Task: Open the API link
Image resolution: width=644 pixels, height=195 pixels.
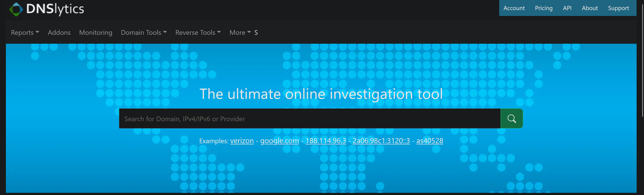Action: [x=567, y=8]
